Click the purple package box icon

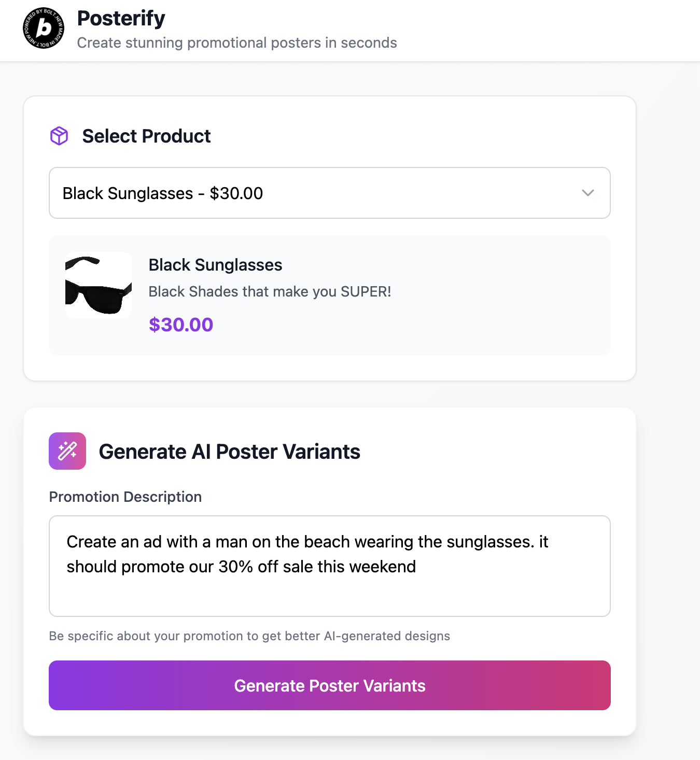[59, 136]
